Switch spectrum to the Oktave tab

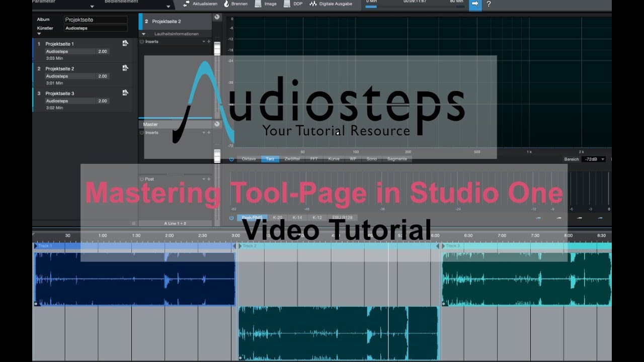point(249,159)
